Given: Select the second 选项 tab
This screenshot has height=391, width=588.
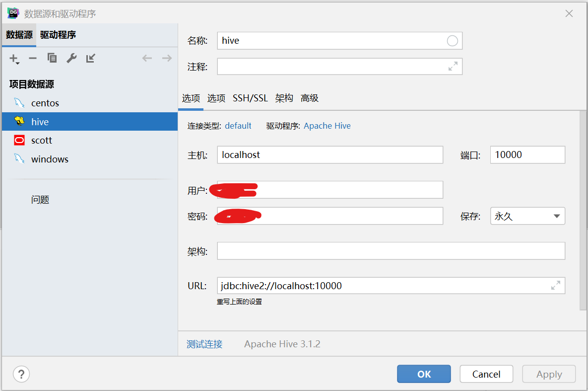Looking at the screenshot, I should tap(216, 98).
